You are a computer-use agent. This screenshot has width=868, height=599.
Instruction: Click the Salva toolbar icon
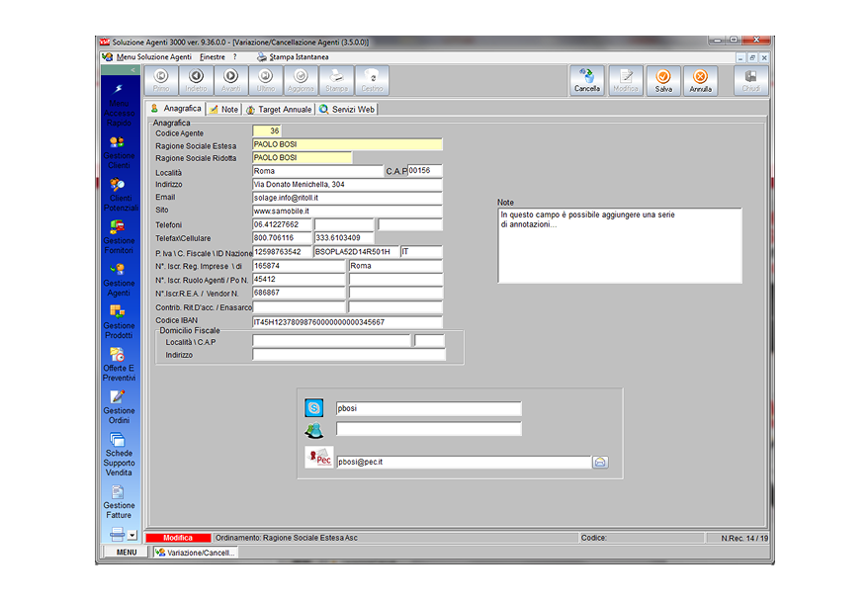point(663,80)
